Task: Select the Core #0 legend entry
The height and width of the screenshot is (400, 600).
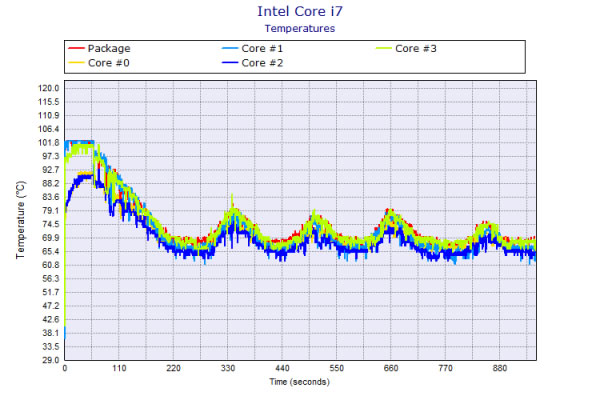Action: (x=99, y=63)
